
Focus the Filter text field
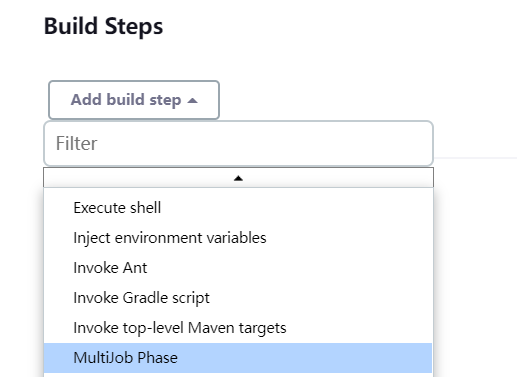(238, 143)
